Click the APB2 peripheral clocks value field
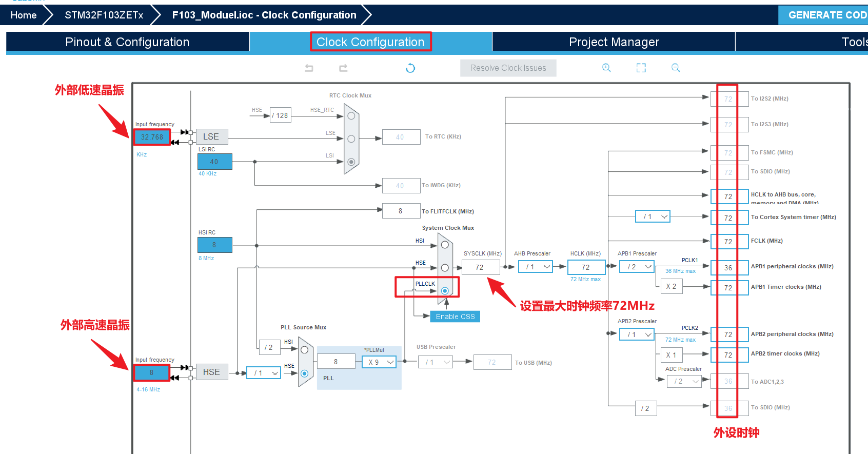868x454 pixels. [729, 334]
